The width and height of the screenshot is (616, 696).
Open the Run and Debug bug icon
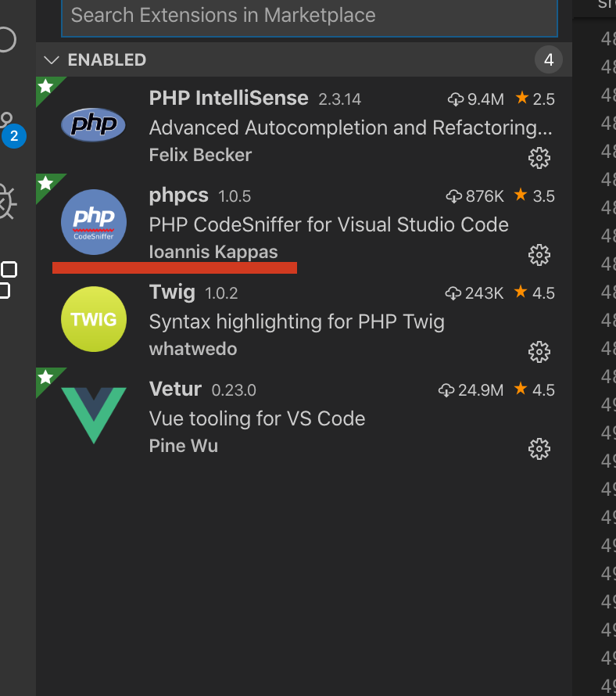8,202
